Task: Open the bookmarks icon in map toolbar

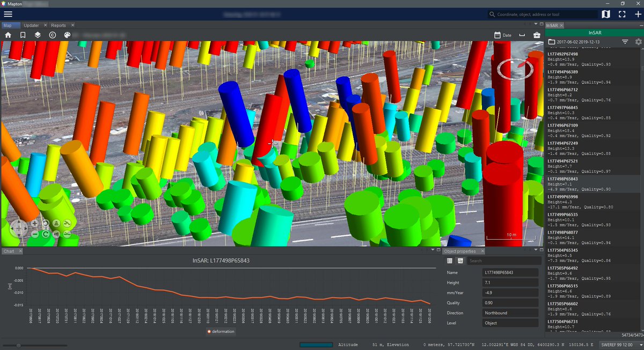Action: point(23,35)
